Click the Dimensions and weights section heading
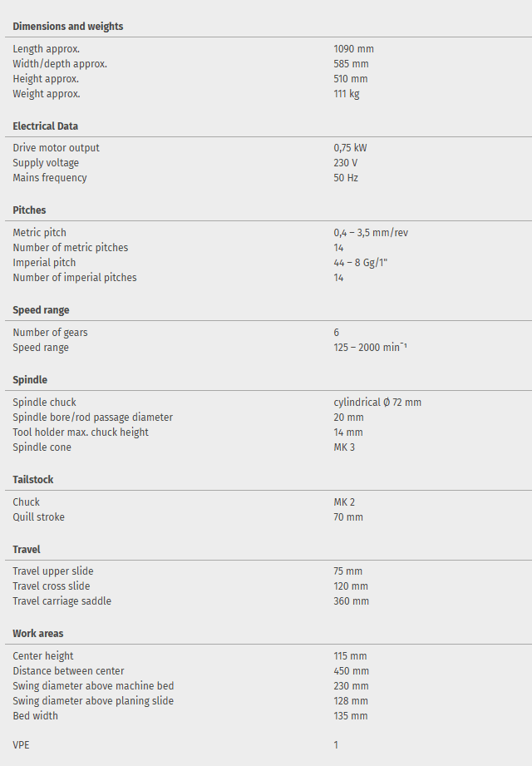 (x=67, y=27)
